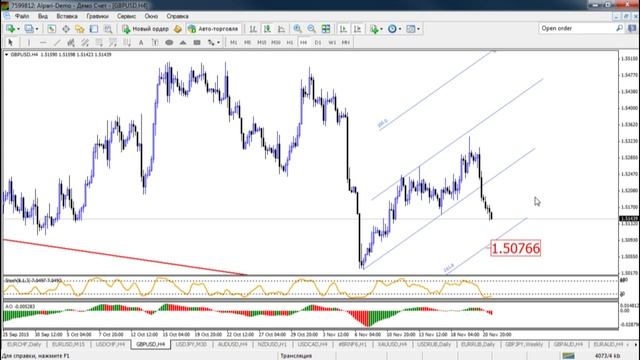Open the New Chart tool

coord(11,29)
